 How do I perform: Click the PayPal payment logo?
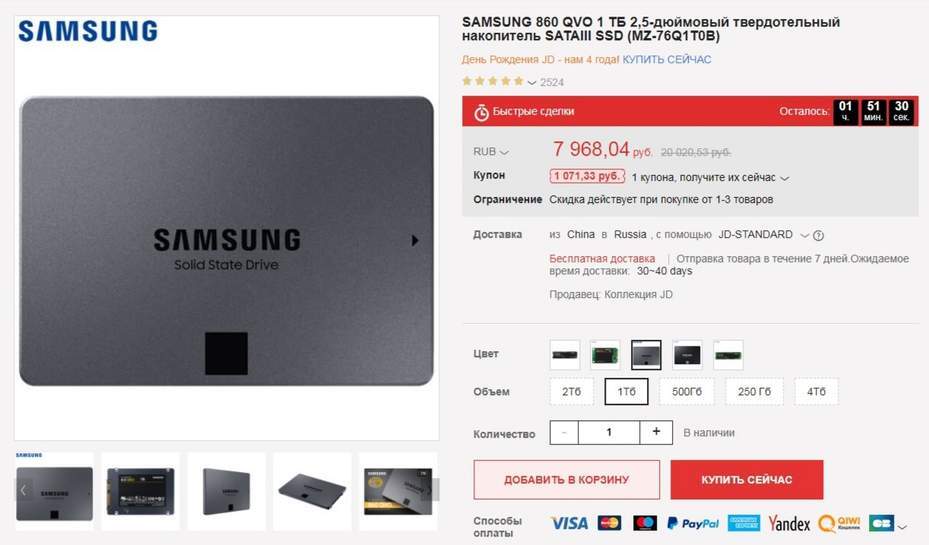point(693,523)
